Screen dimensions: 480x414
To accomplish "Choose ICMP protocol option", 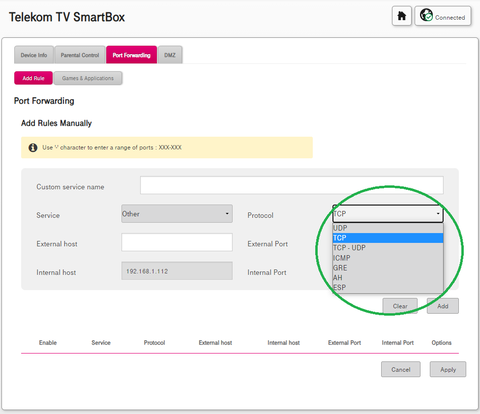I will (x=388, y=258).
